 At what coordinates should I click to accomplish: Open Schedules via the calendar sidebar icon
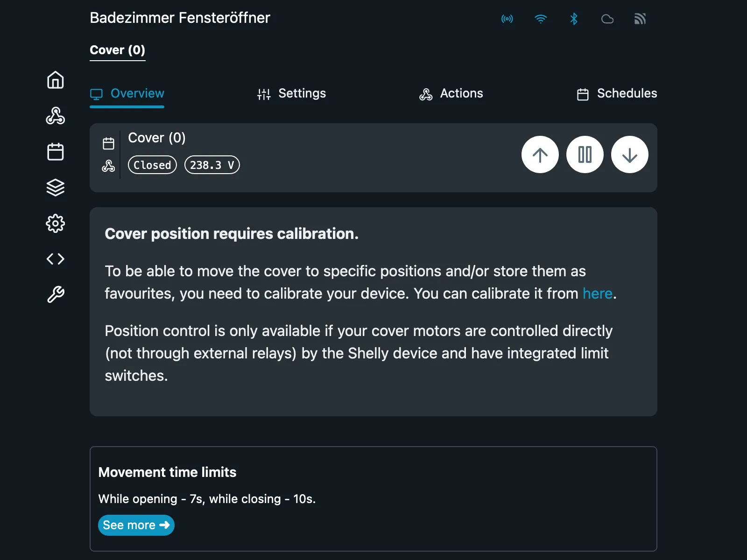pos(55,152)
